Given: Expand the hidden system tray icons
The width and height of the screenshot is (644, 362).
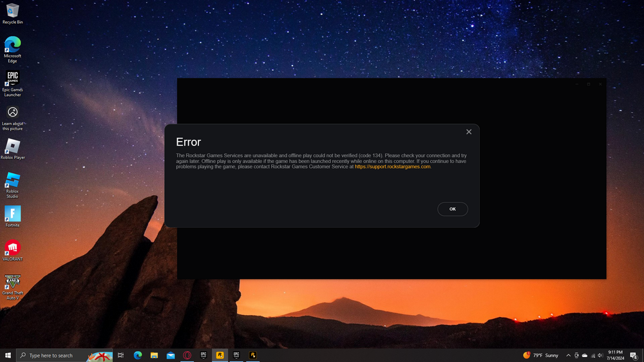Looking at the screenshot, I should 569,356.
